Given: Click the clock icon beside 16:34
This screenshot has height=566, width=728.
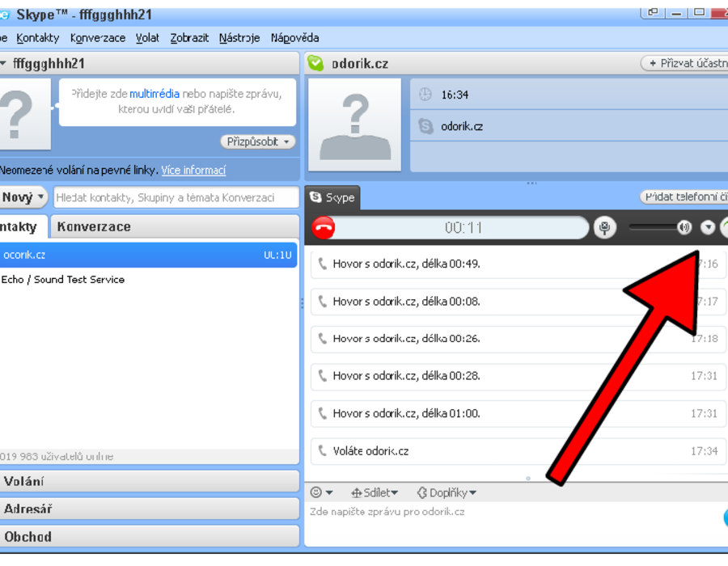Looking at the screenshot, I should 425,95.
